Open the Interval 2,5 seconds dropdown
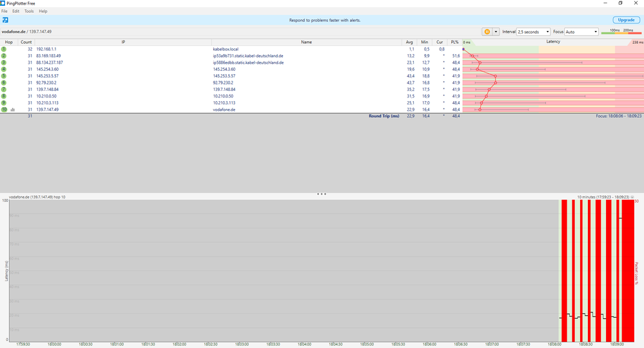The width and height of the screenshot is (644, 348). click(x=533, y=32)
